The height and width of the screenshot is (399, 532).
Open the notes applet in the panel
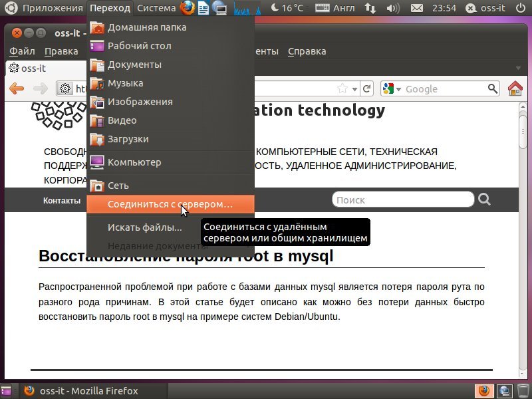tap(202, 8)
